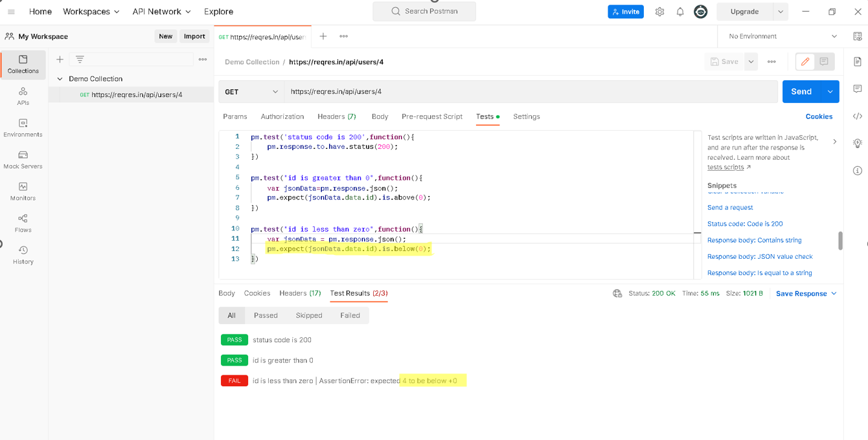Open the settings gear icon
The image size is (868, 440).
(659, 12)
